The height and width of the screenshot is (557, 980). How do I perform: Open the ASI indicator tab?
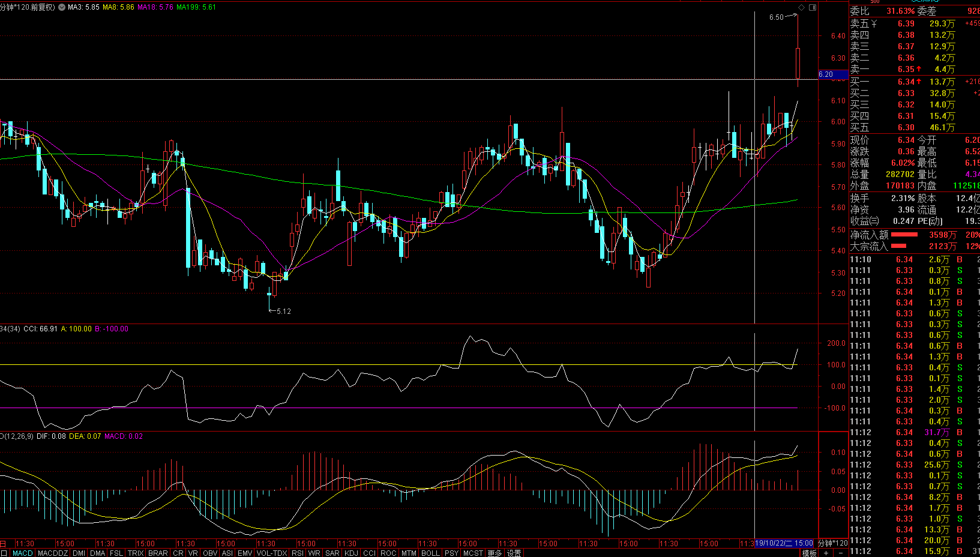point(227,553)
